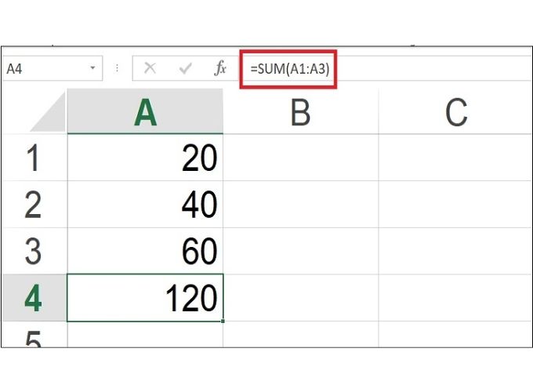Select column B header
The height and width of the screenshot is (392, 533).
tap(300, 114)
